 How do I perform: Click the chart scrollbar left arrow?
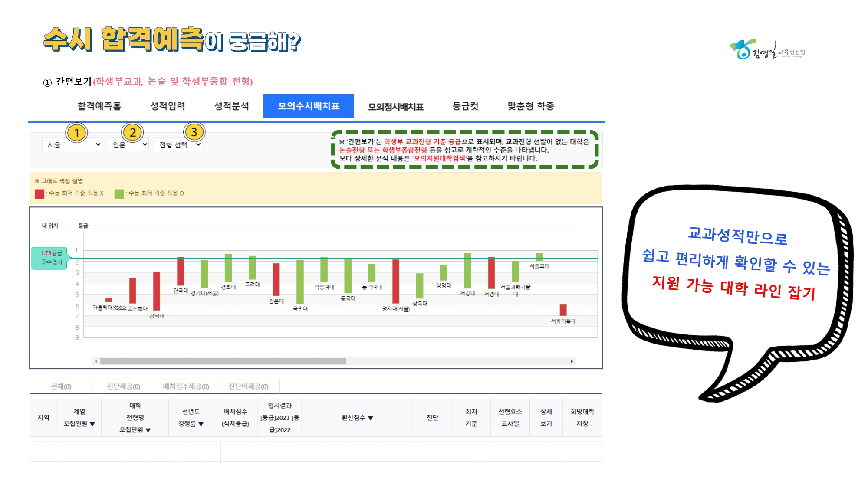96,361
